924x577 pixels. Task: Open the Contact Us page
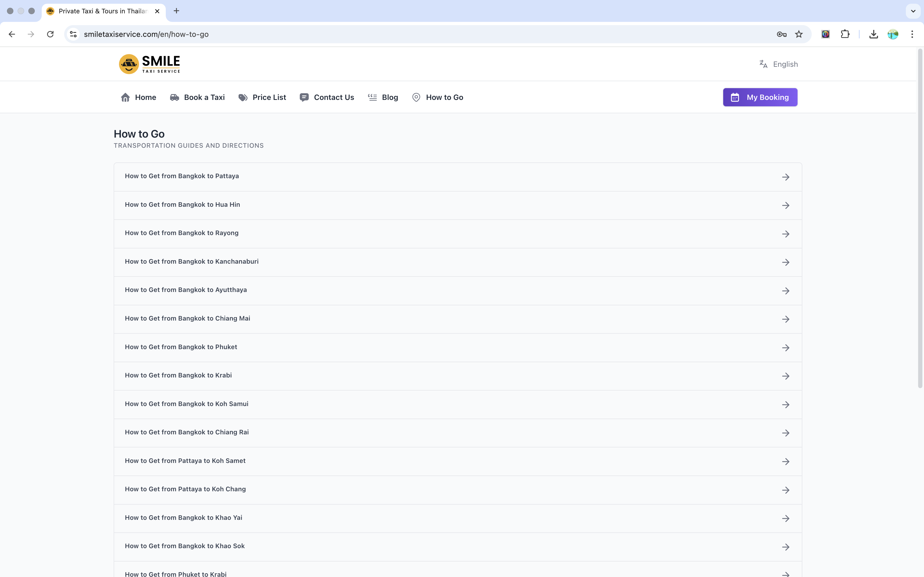(327, 97)
